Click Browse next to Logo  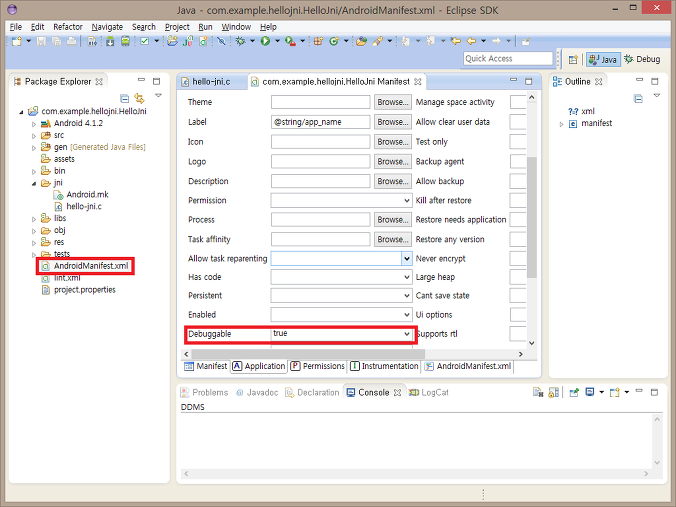pos(392,162)
